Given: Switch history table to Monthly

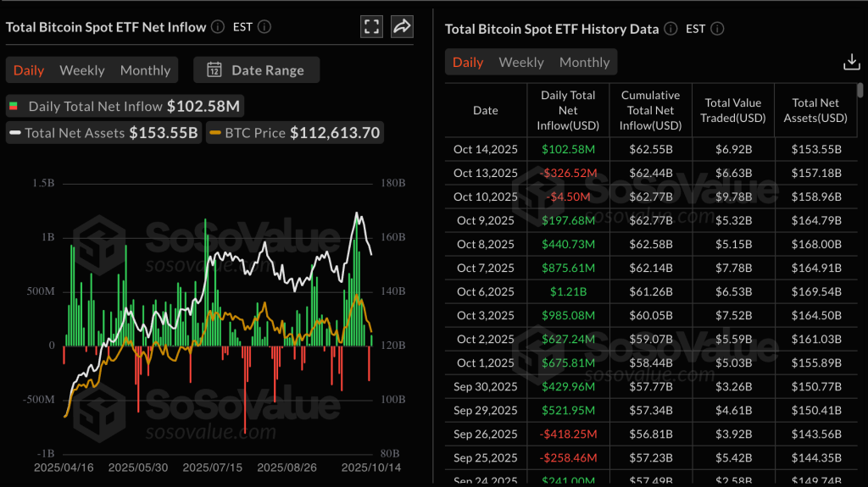Looking at the screenshot, I should click(584, 62).
